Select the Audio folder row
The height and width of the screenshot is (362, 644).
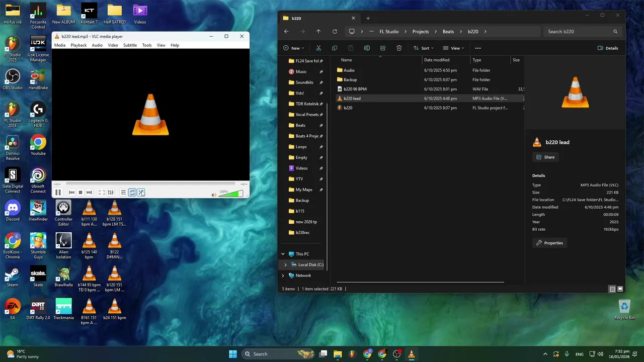[x=430, y=70]
